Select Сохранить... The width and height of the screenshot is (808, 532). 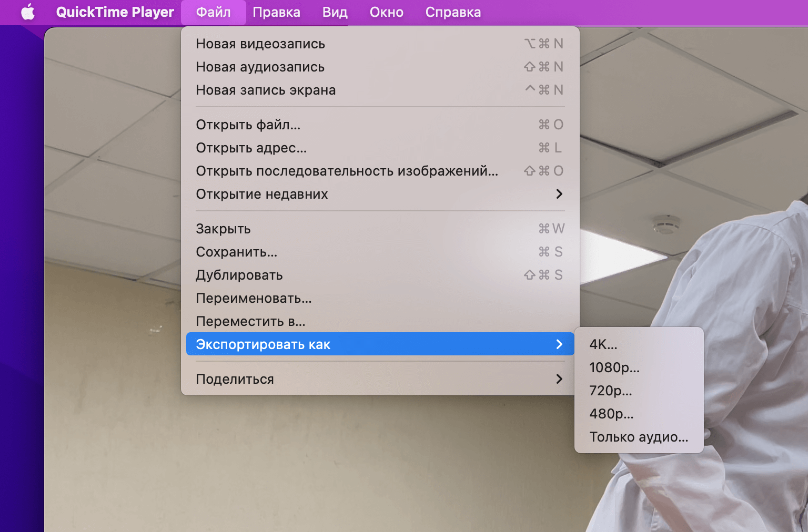pos(236,252)
